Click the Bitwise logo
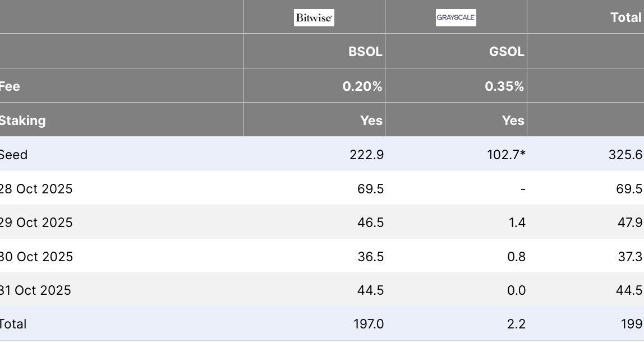Image resolution: width=644 pixels, height=343 pixels. [314, 18]
